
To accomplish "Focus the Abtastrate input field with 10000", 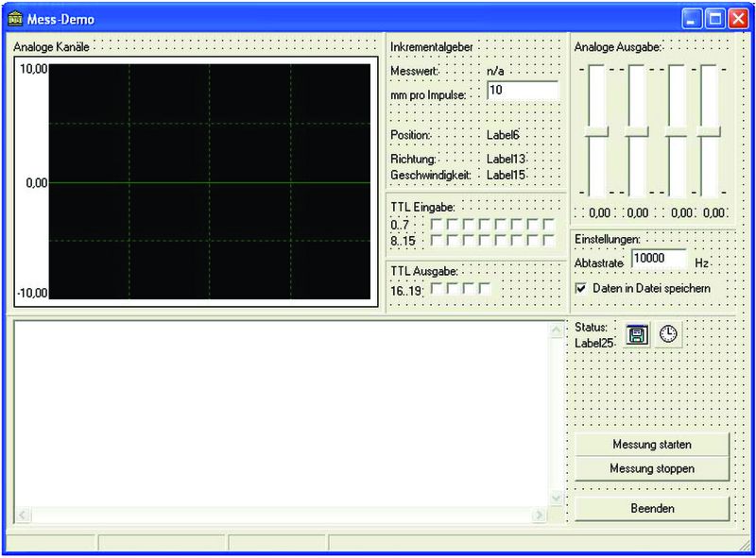I will pyautogui.click(x=659, y=259).
